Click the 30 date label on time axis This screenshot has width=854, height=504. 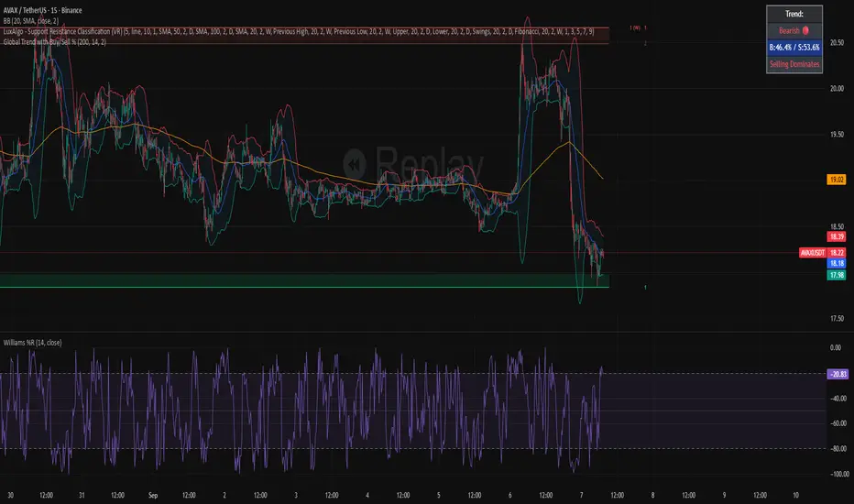10,495
